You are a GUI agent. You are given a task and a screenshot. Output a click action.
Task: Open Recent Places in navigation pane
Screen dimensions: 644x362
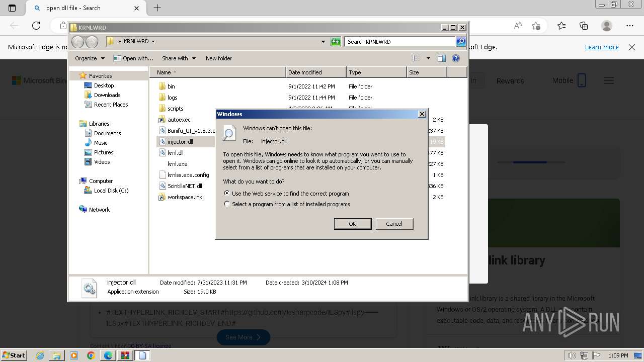click(111, 105)
